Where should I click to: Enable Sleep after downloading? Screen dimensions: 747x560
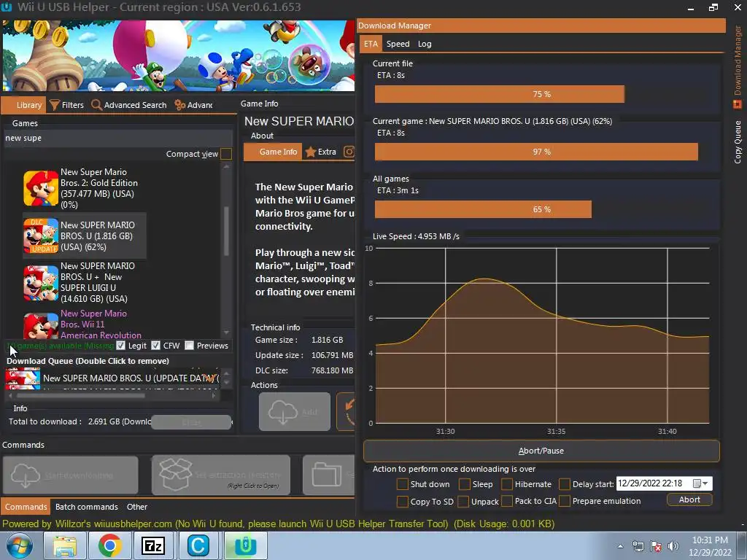(465, 484)
